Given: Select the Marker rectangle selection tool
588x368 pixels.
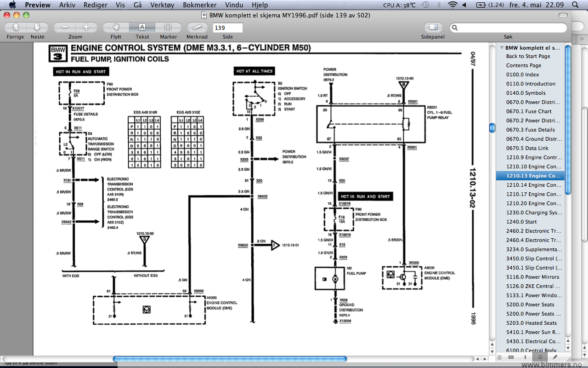Looking at the screenshot, I should point(168,27).
